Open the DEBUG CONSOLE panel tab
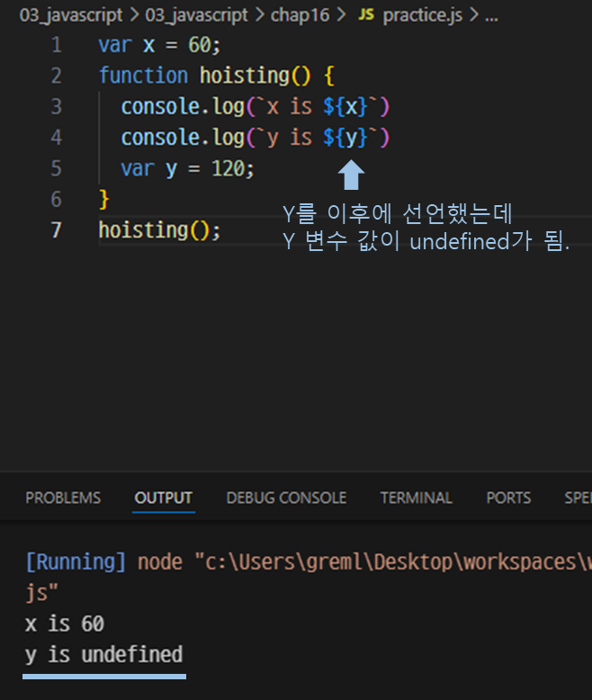This screenshot has width=592, height=700. [x=286, y=498]
